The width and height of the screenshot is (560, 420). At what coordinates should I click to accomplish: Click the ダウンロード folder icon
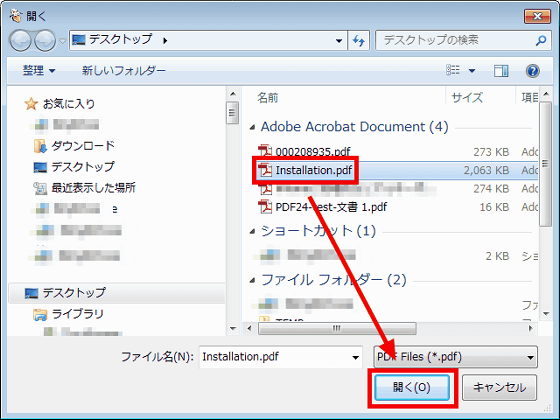click(x=40, y=146)
